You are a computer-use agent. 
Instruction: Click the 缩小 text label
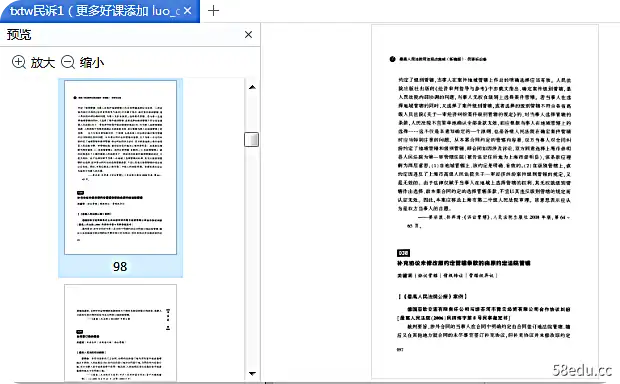point(92,62)
